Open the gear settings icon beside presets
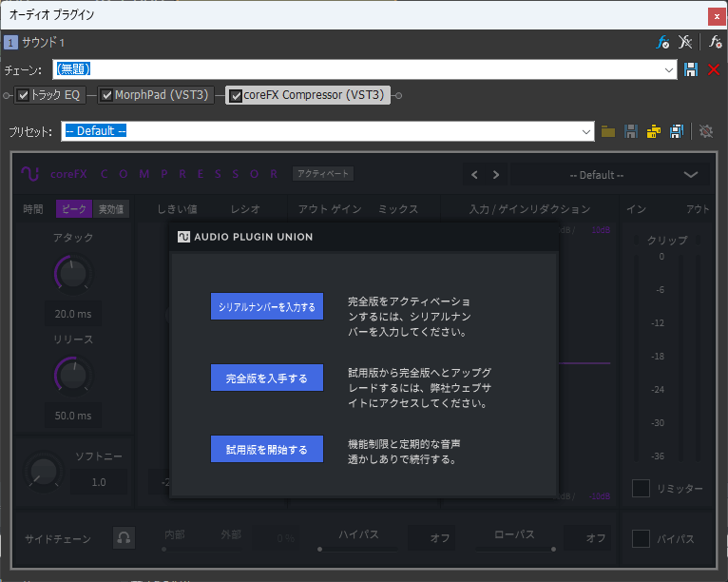 pos(706,131)
